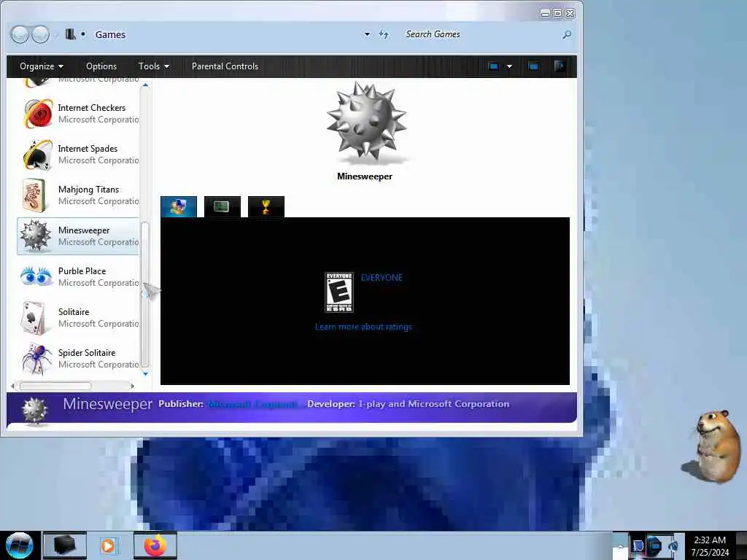Click the network icon in the system tray
The width and height of the screenshot is (747, 560).
click(x=654, y=545)
